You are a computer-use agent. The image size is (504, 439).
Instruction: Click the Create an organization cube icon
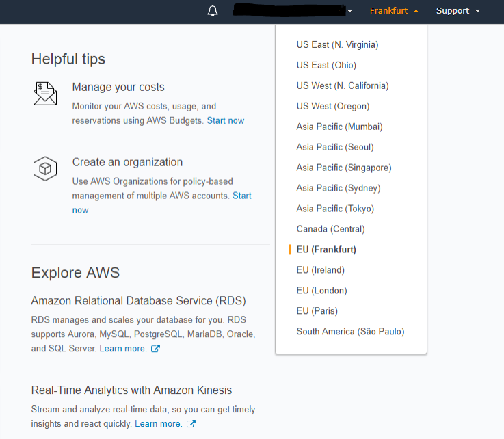(x=45, y=168)
